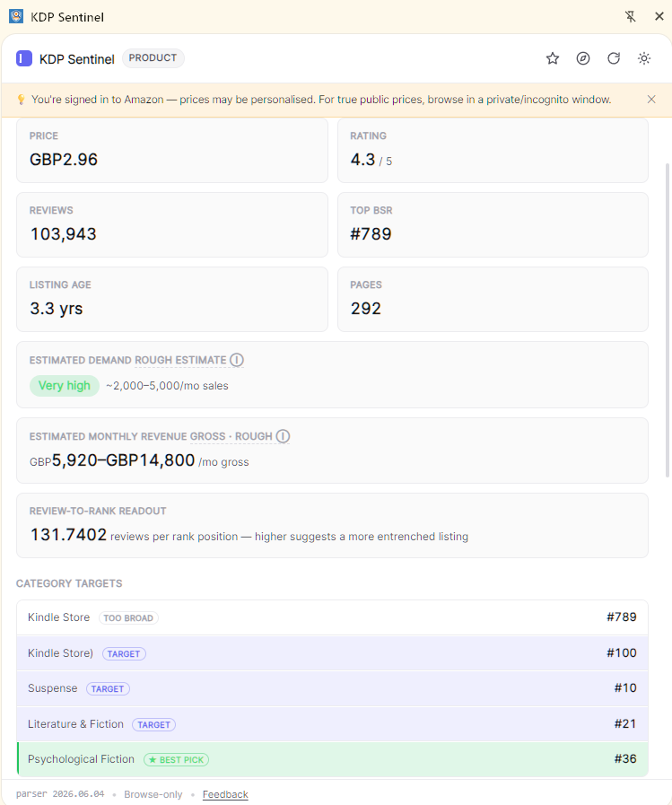Select the Kindle Store) TARGET row
The height and width of the screenshot is (805, 672).
coord(332,653)
